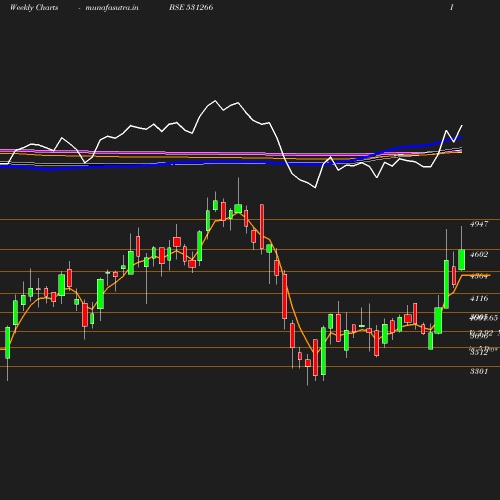
Task: Click the 3301 price level label
Action: [x=479, y=371]
